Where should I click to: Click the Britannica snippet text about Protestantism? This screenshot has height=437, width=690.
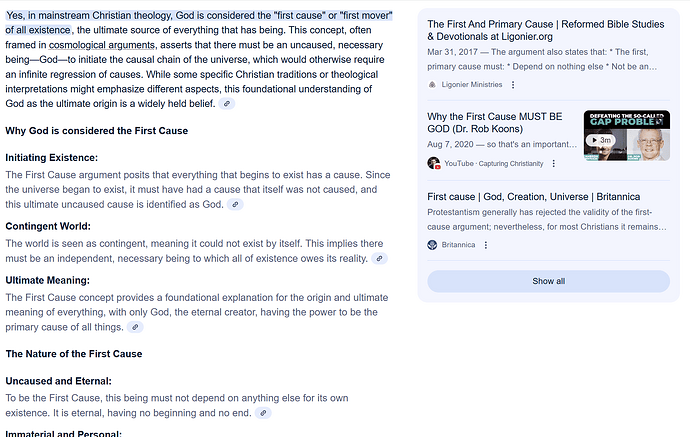click(x=547, y=220)
